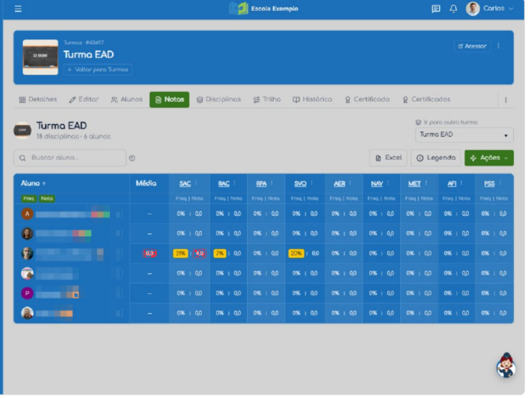Open the AER discipline link
The image size is (532, 398).
click(x=339, y=184)
